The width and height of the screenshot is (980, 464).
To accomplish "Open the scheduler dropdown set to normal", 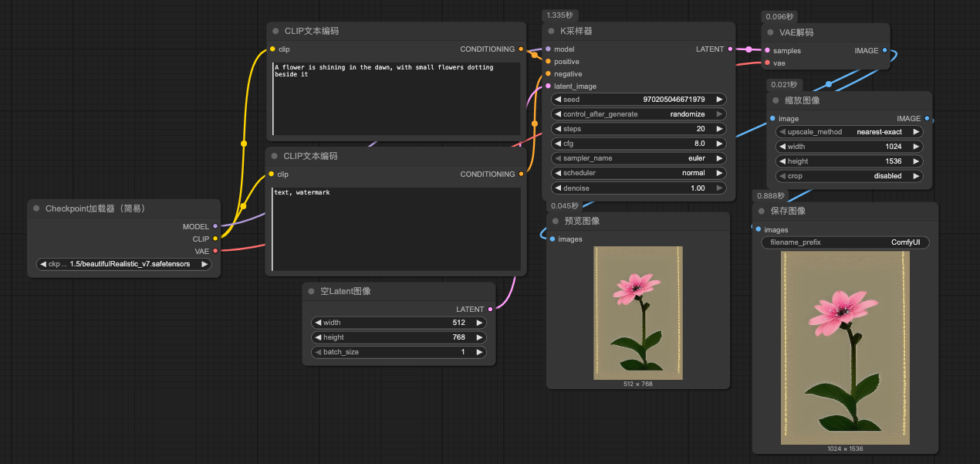I will [x=638, y=173].
